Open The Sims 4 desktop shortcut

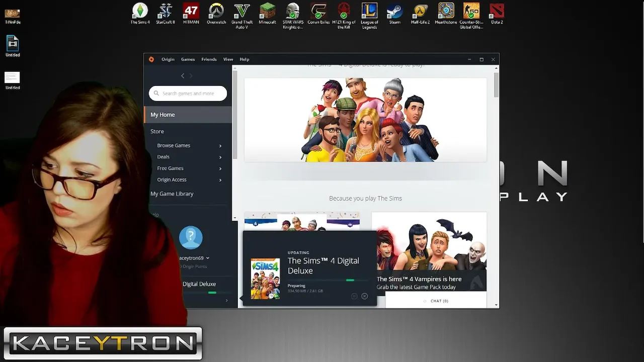click(x=140, y=14)
